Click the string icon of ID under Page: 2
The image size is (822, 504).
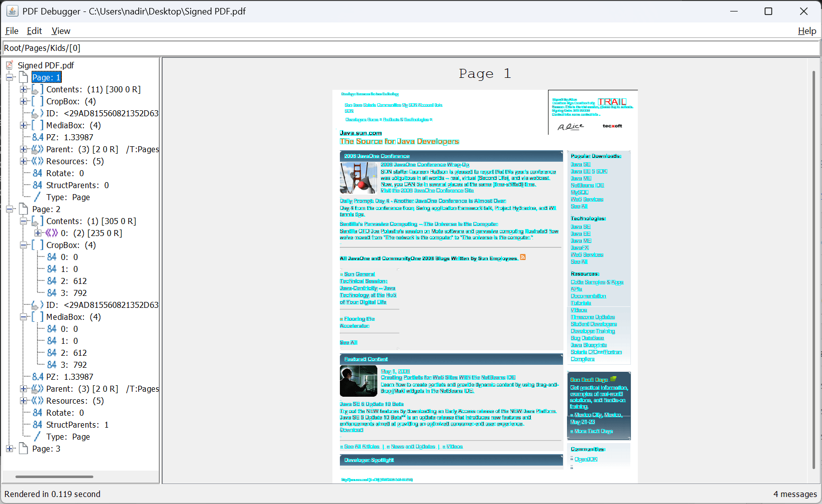coord(37,305)
